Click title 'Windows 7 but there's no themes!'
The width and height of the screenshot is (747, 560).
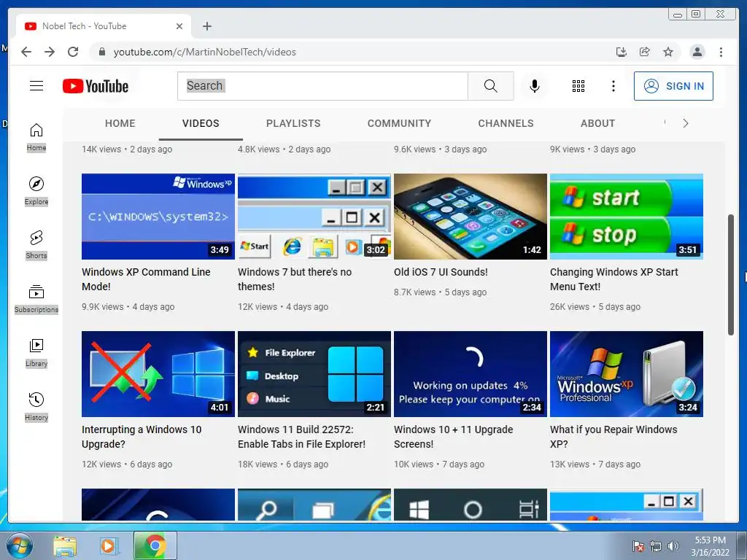pyautogui.click(x=295, y=279)
